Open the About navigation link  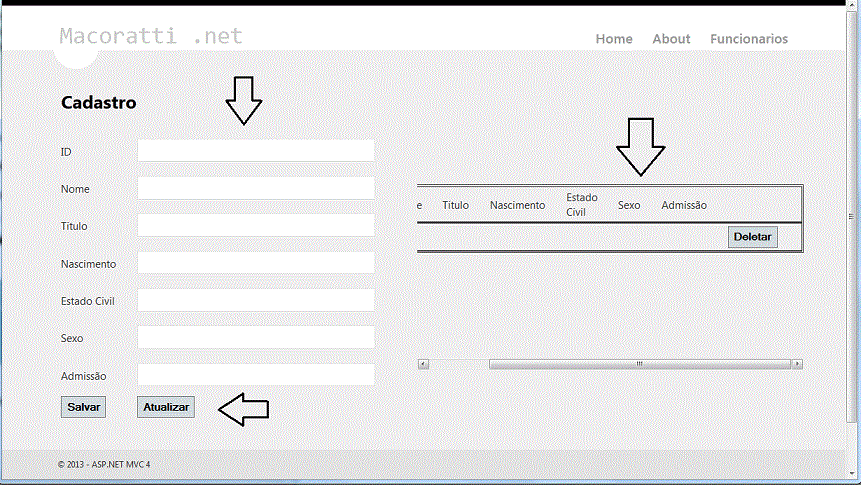tap(671, 39)
